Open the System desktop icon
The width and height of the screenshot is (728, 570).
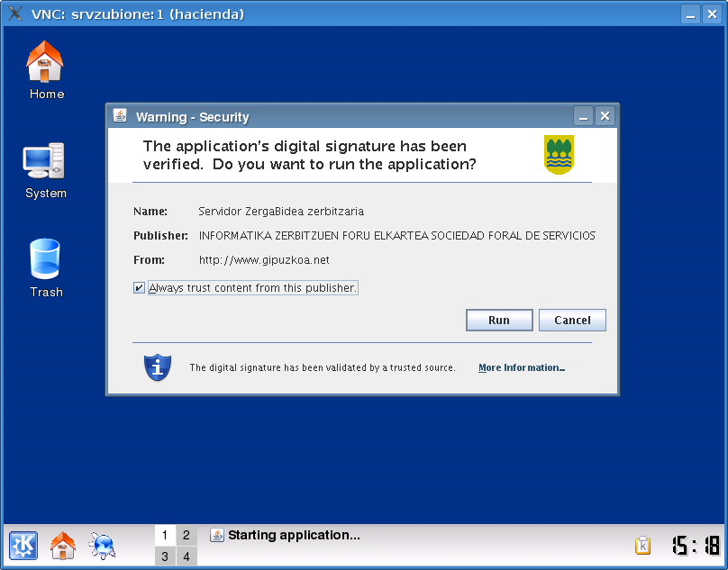pos(43,162)
